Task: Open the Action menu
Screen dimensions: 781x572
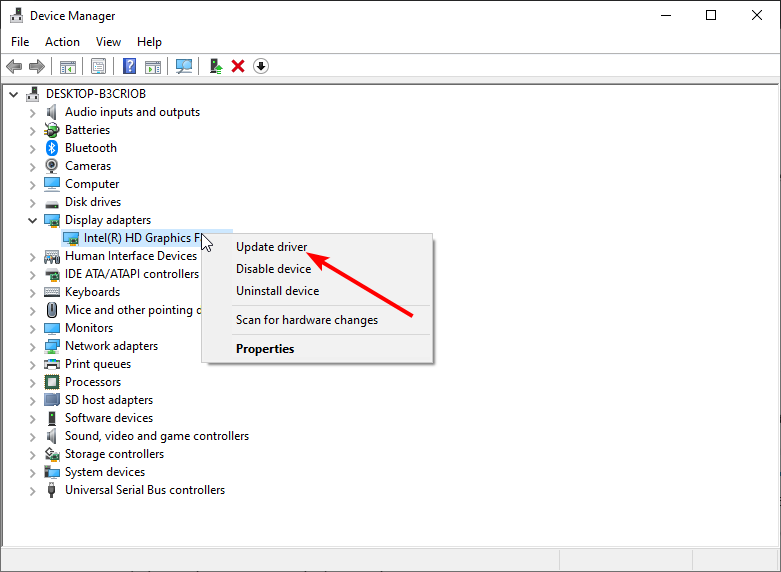Action: (62, 42)
